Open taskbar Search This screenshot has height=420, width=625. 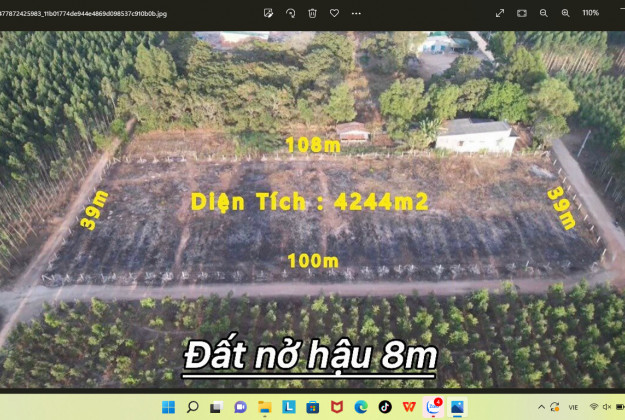pyautogui.click(x=192, y=407)
